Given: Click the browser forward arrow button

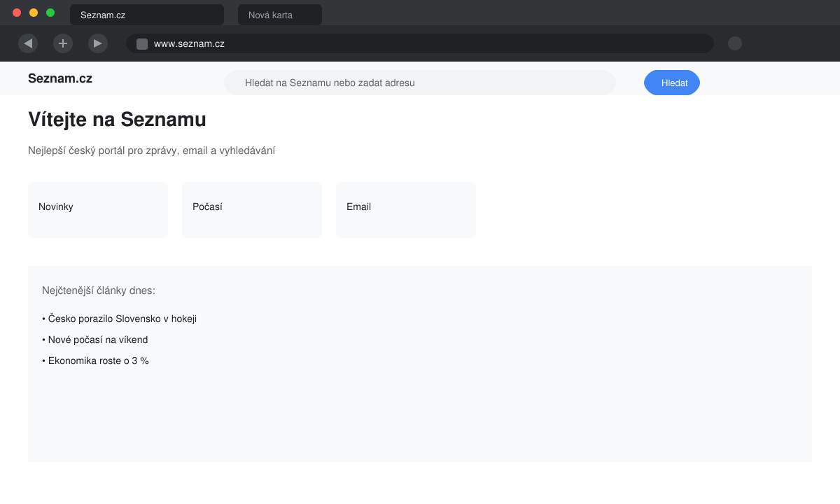Looking at the screenshot, I should click(98, 43).
